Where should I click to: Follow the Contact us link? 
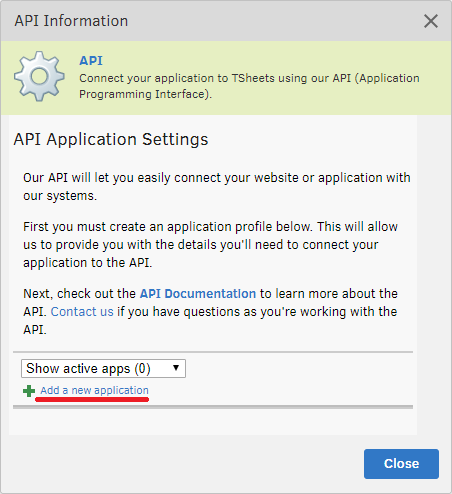tap(82, 312)
